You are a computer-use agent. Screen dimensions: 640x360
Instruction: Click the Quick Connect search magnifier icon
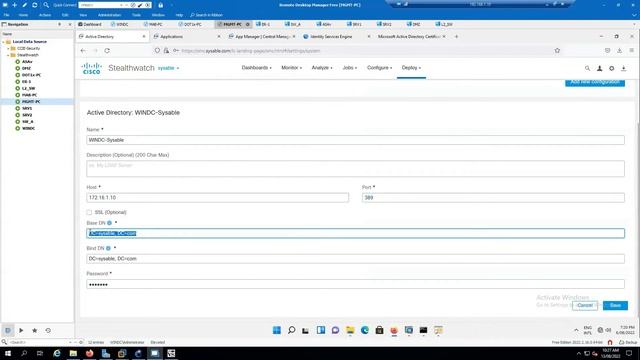coord(46,5)
